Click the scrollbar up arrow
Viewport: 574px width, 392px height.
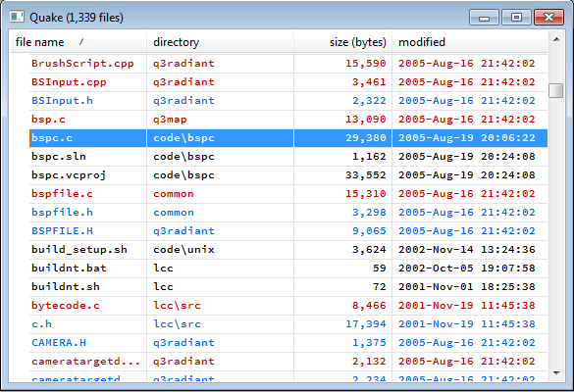click(x=556, y=39)
